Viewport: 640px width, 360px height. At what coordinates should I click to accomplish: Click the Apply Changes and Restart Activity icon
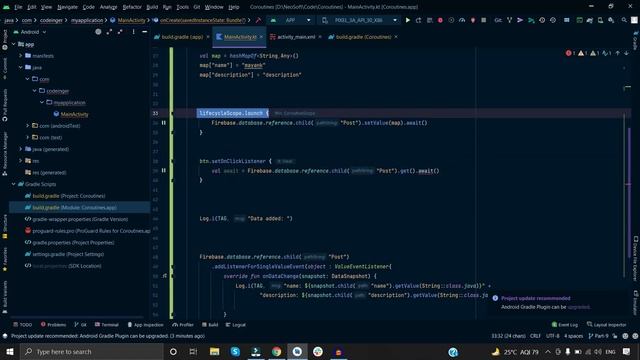tap(418, 20)
